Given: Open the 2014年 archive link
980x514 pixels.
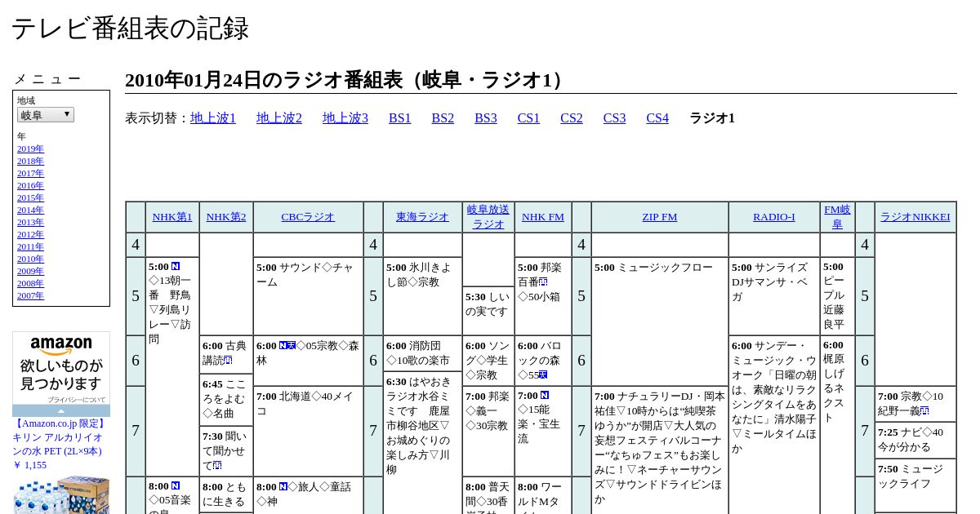Looking at the screenshot, I should [30, 210].
